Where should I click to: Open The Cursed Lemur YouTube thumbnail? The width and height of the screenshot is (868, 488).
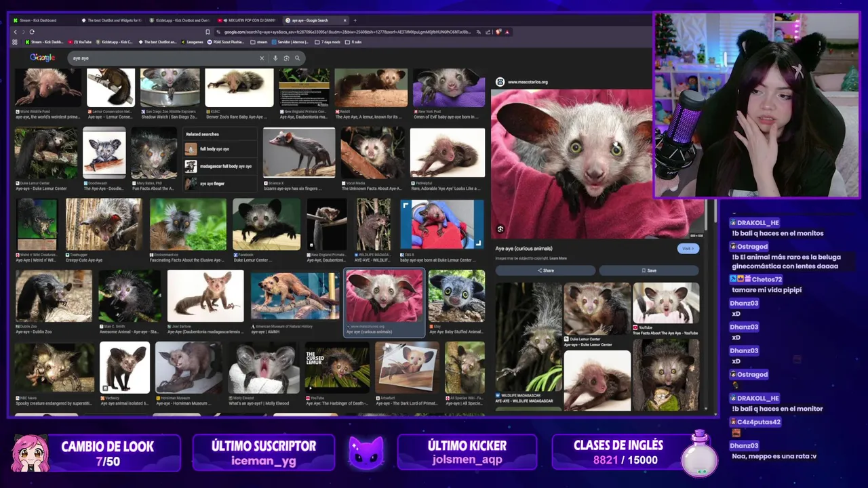point(338,368)
